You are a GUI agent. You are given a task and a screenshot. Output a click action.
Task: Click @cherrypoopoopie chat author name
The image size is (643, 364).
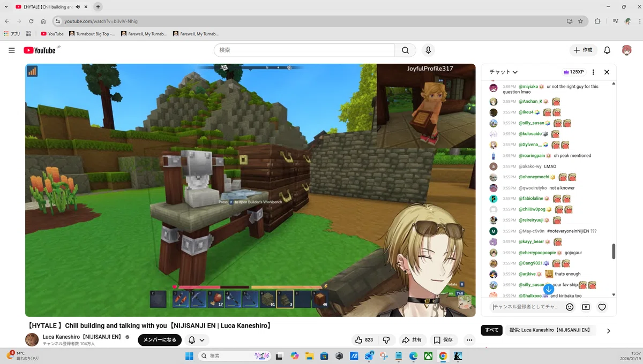[537, 253]
